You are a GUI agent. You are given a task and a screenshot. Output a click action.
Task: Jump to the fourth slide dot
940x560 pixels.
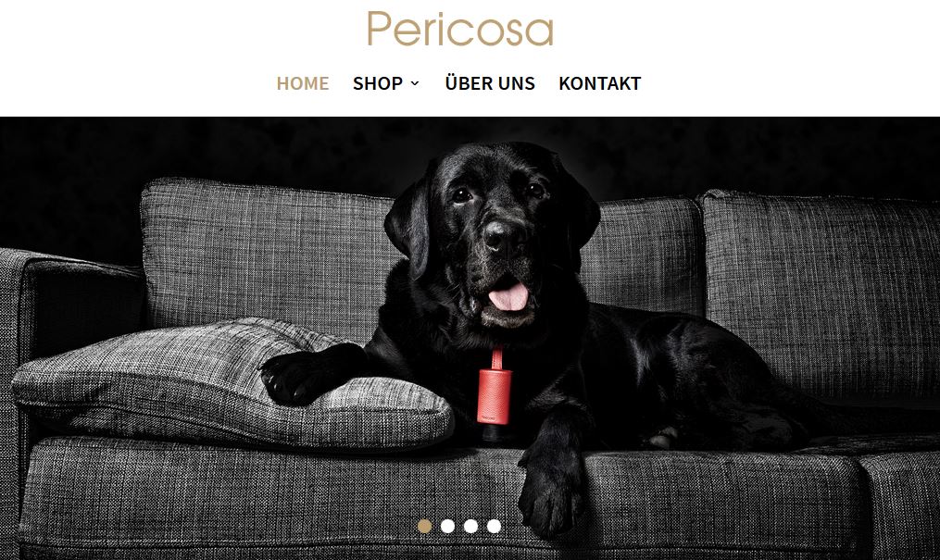[x=494, y=526]
